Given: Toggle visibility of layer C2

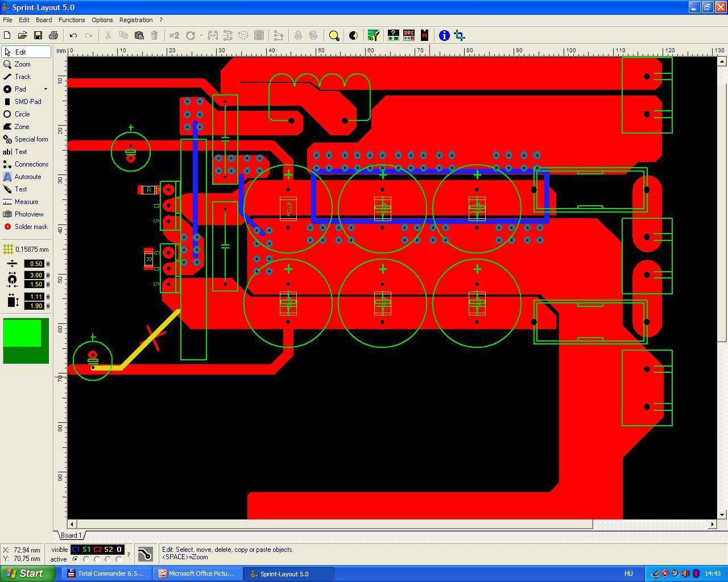Looking at the screenshot, I should click(x=97, y=550).
